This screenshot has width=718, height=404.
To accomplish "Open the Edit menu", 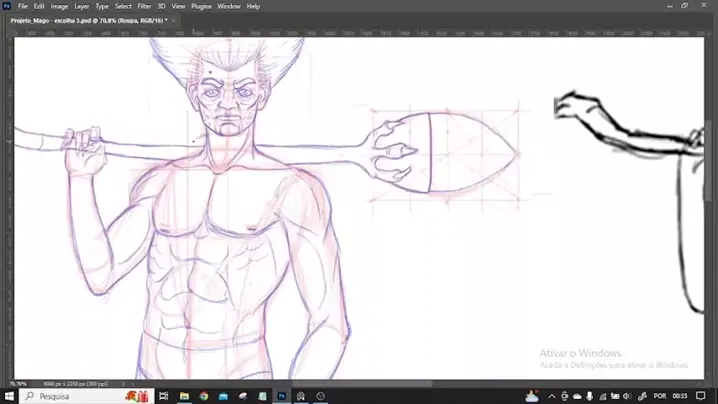I will pyautogui.click(x=39, y=6).
